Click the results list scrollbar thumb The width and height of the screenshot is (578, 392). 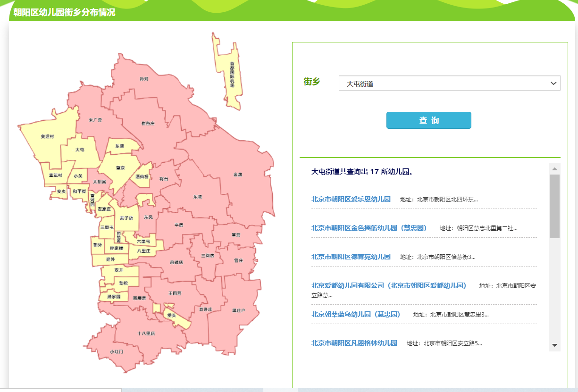point(554,206)
